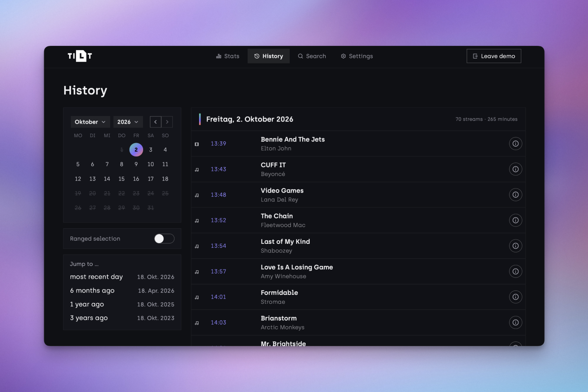Click the icon left of 13:39
Screen dimensions: 588x392
click(197, 144)
